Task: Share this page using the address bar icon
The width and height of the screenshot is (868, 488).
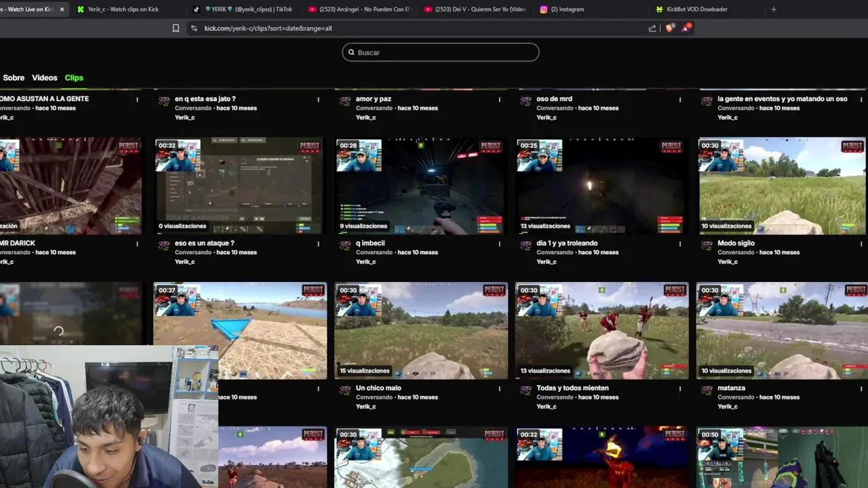Action: pyautogui.click(x=652, y=28)
